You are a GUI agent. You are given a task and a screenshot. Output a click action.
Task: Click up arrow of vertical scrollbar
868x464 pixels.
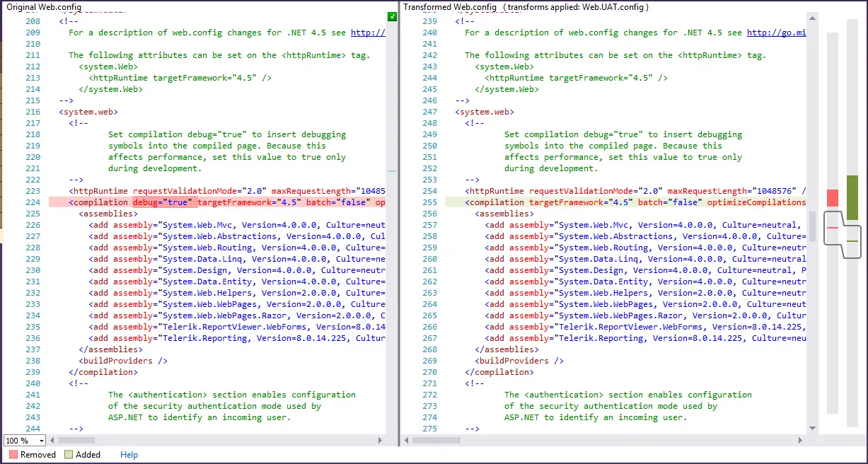tap(813, 18)
